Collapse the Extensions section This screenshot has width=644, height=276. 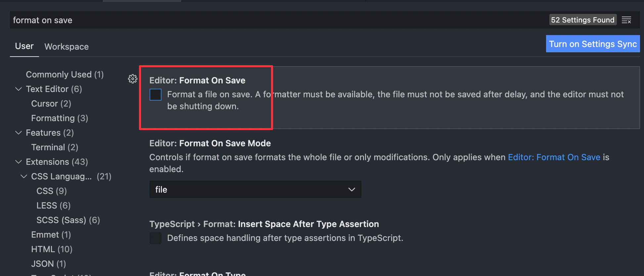pyautogui.click(x=19, y=162)
